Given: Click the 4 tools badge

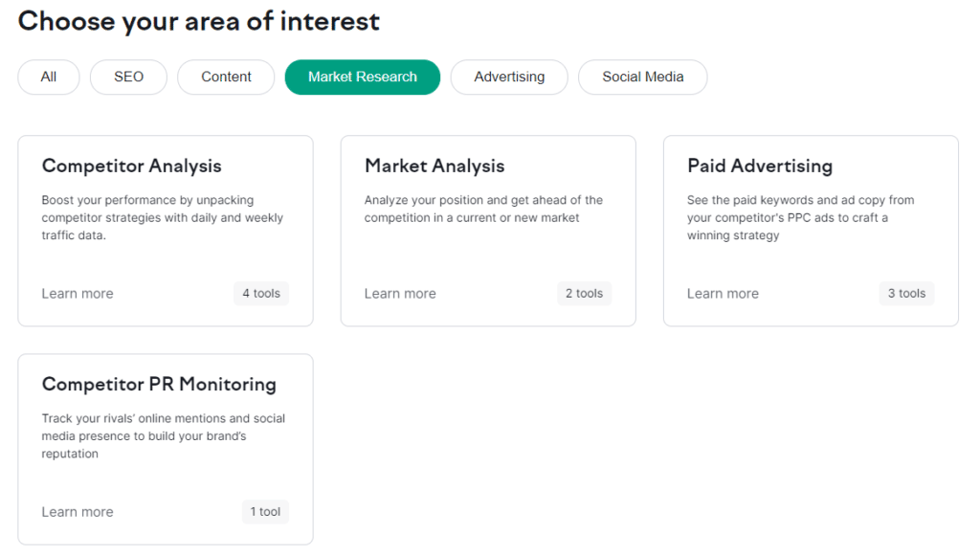Looking at the screenshot, I should point(261,294).
